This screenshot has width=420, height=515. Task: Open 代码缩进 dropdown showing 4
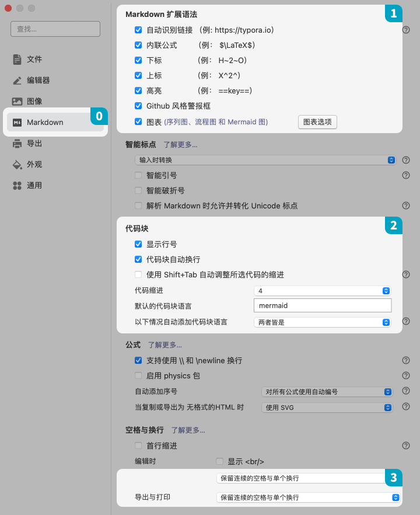(322, 291)
